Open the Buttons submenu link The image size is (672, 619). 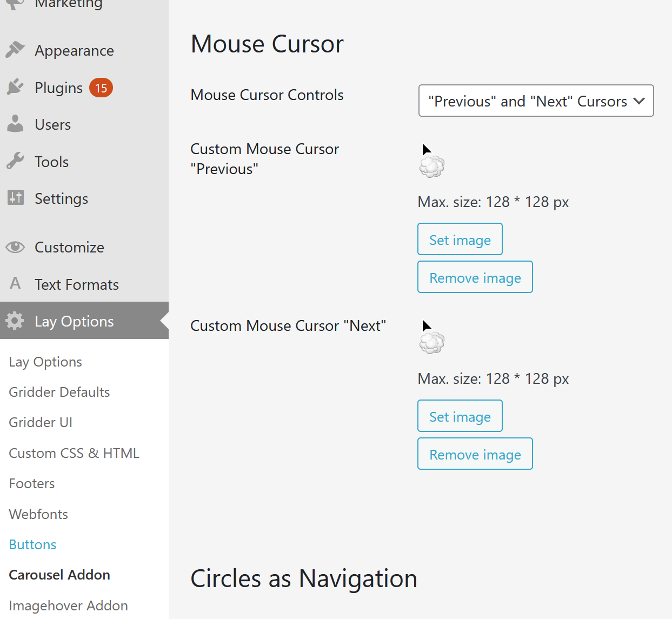click(x=32, y=544)
